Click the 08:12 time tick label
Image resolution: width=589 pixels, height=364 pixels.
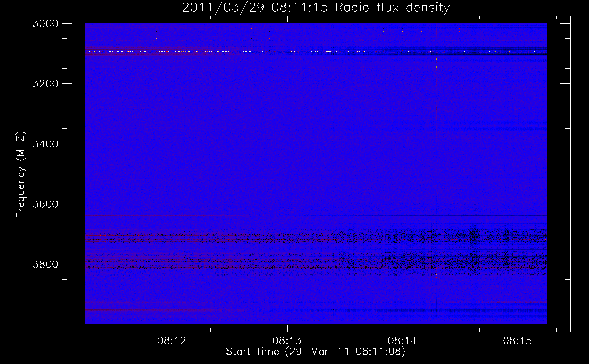pyautogui.click(x=172, y=341)
